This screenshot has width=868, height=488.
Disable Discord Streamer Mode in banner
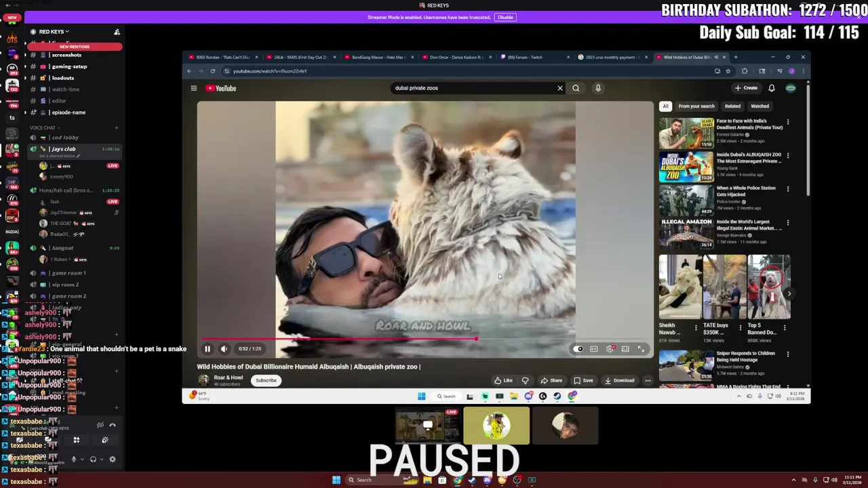[505, 18]
